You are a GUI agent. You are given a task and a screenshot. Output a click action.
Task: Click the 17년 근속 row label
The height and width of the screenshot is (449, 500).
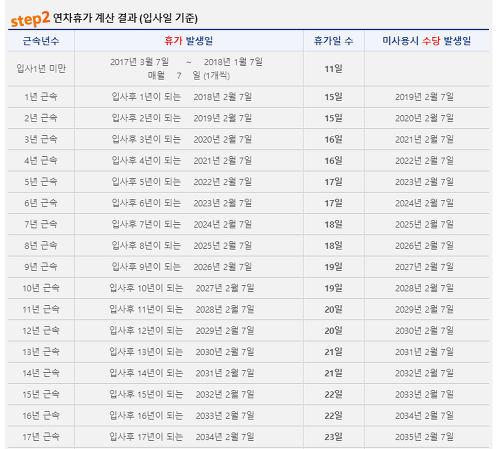[41, 437]
